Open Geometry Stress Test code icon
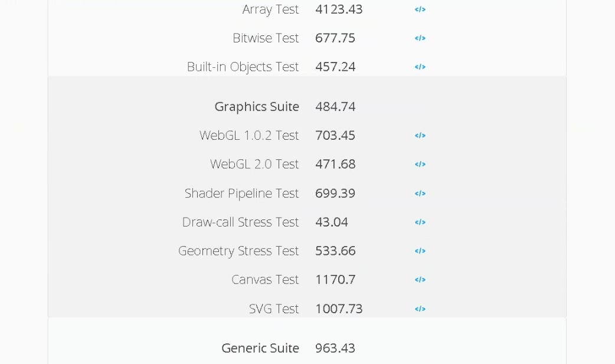This screenshot has width=615, height=364. [420, 251]
